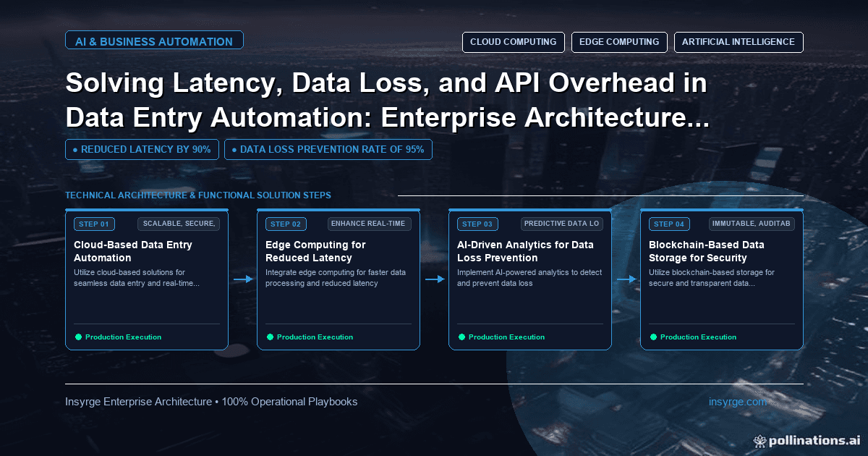This screenshot has width=868, height=456.
Task: Click the Step 01 label badge
Action: tap(94, 224)
